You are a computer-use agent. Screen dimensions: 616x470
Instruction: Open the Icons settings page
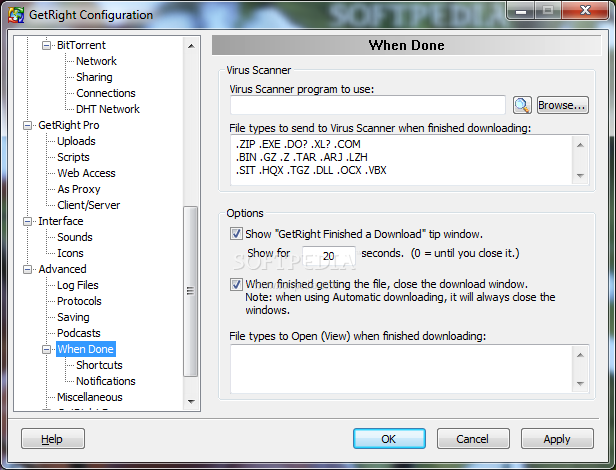(70, 253)
